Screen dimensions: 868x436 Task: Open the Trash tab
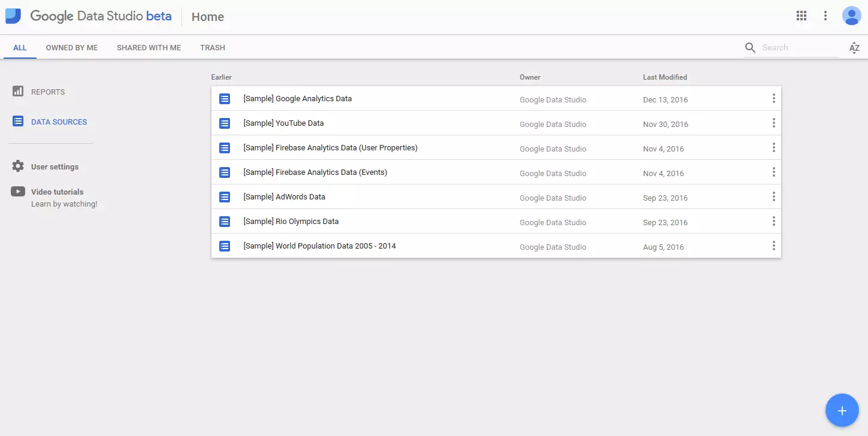coord(213,48)
